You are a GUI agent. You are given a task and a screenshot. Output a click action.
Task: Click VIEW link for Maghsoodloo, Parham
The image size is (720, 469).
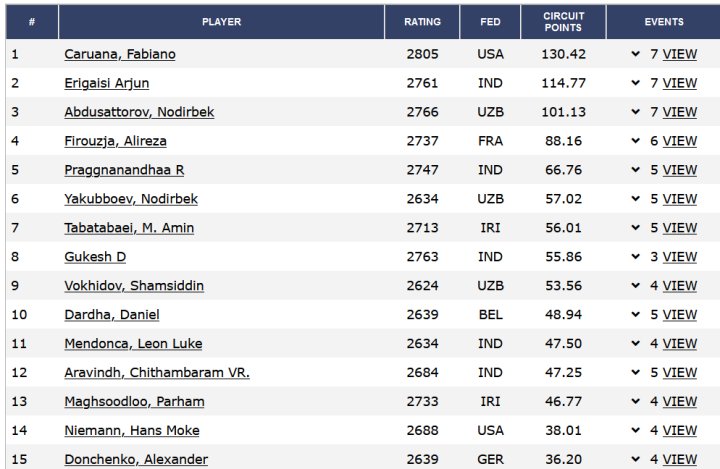point(680,401)
